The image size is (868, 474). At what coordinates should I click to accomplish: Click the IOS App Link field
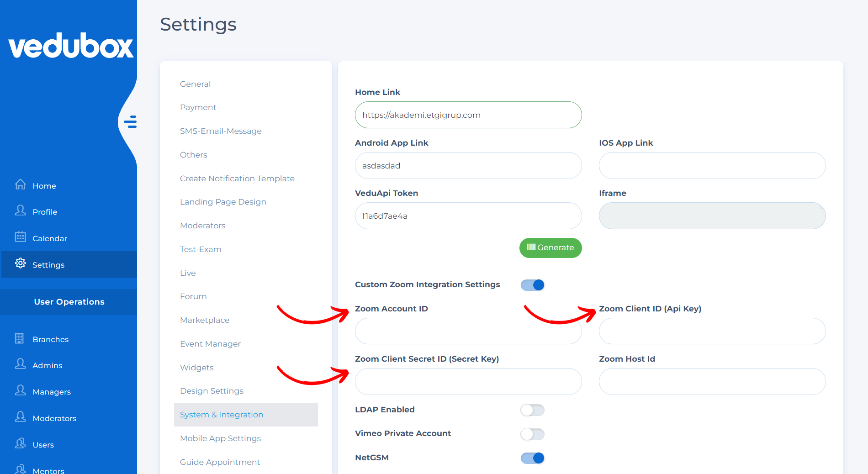712,166
